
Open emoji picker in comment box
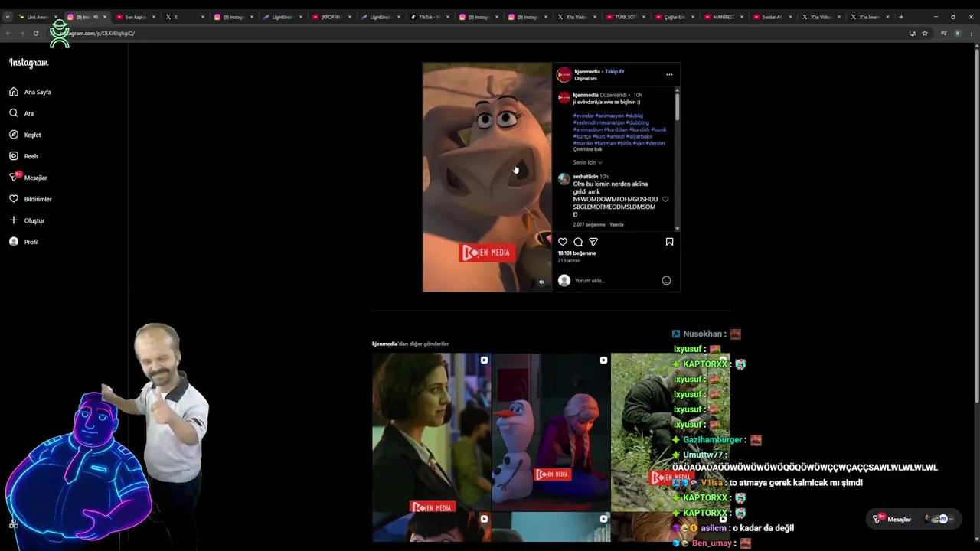(x=666, y=281)
